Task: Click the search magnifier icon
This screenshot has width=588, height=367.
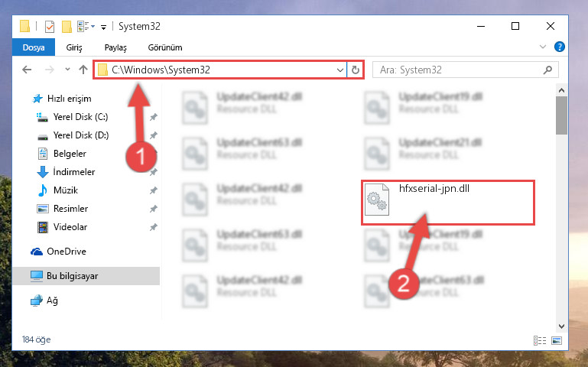Action: (x=547, y=70)
